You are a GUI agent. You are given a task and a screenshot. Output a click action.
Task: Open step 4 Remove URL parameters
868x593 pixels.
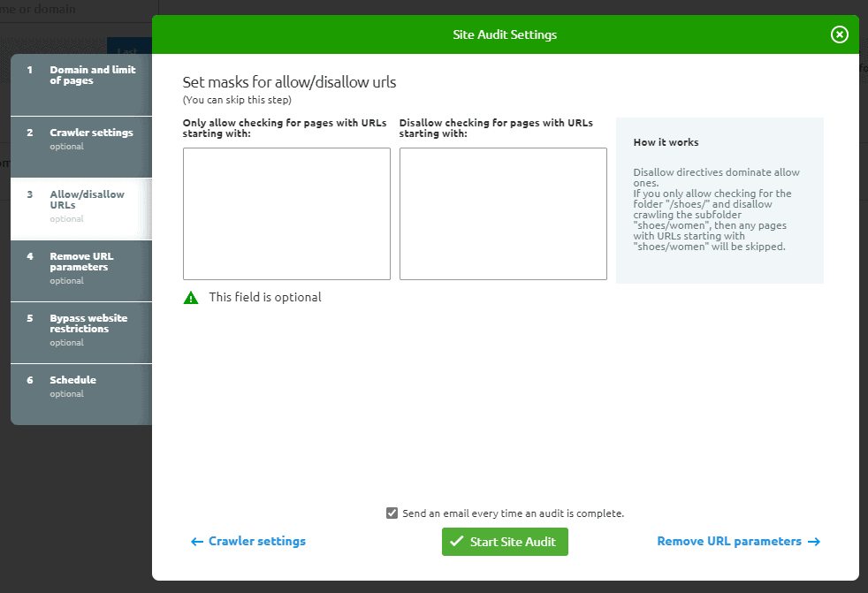81,270
